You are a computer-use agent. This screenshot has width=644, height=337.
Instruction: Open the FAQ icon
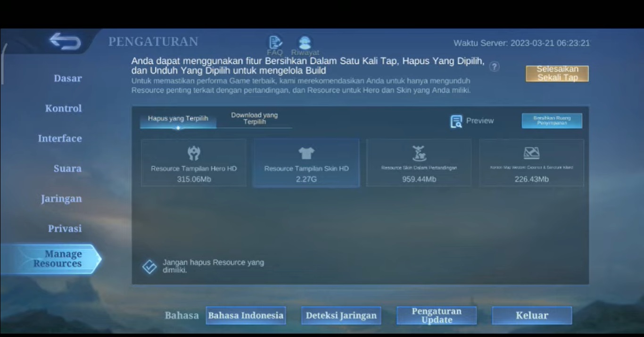[x=275, y=43]
